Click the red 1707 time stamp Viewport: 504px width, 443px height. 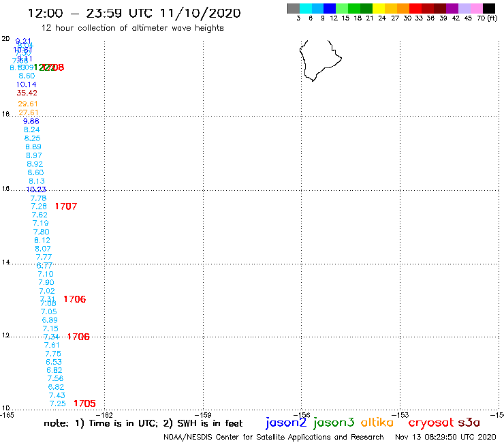point(66,207)
